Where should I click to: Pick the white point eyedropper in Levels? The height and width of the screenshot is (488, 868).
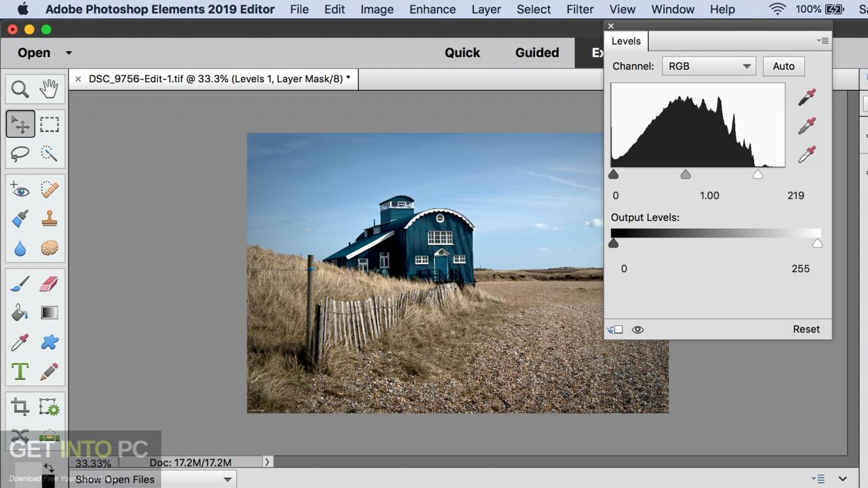(806, 154)
